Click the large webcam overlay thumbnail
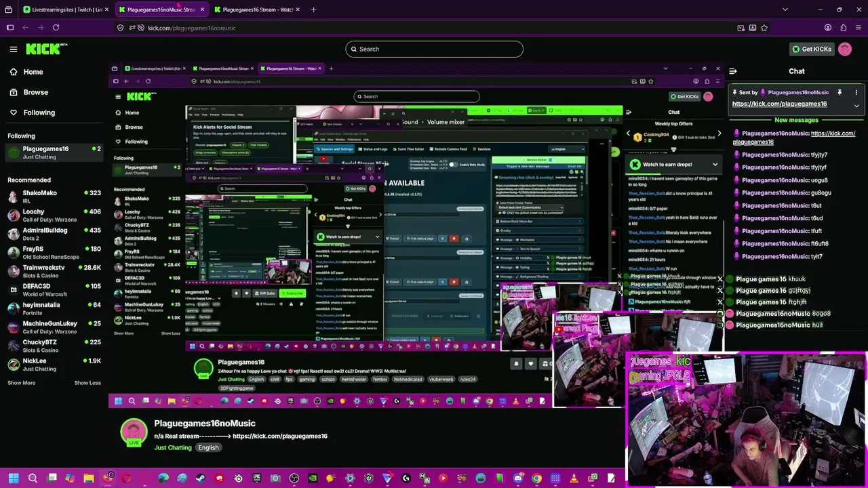 point(746,419)
